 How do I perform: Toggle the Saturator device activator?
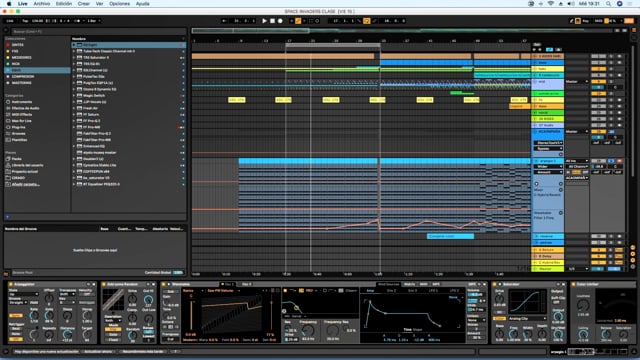[x=495, y=284]
